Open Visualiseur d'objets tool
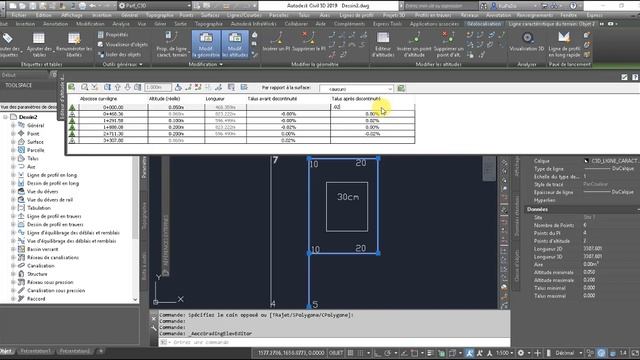The width and height of the screenshot is (640, 360). (122, 44)
